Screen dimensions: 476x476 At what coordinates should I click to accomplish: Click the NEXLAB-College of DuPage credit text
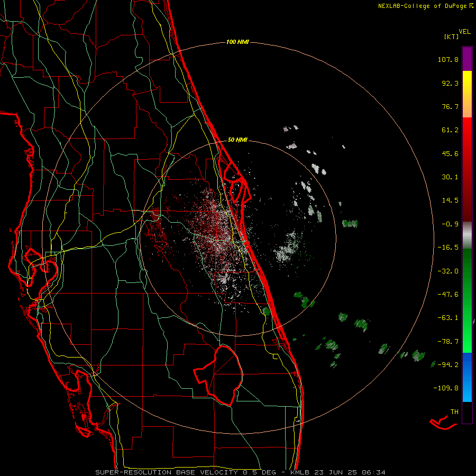coord(425,6)
